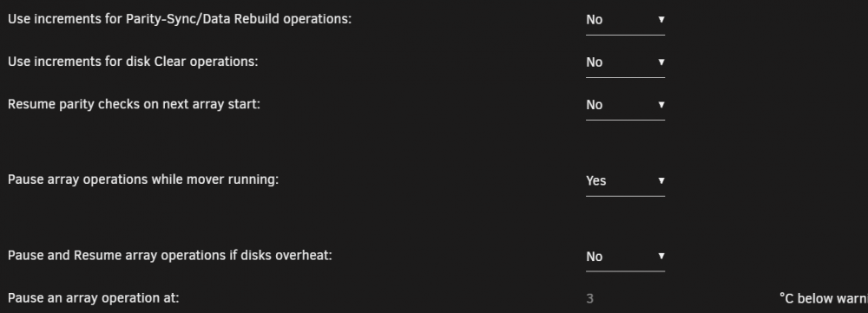Click the '°C below warning' unit text

[823, 298]
